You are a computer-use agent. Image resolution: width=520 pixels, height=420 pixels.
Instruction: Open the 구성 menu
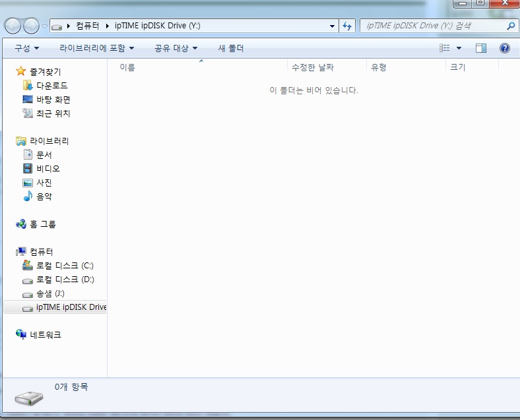click(x=27, y=48)
